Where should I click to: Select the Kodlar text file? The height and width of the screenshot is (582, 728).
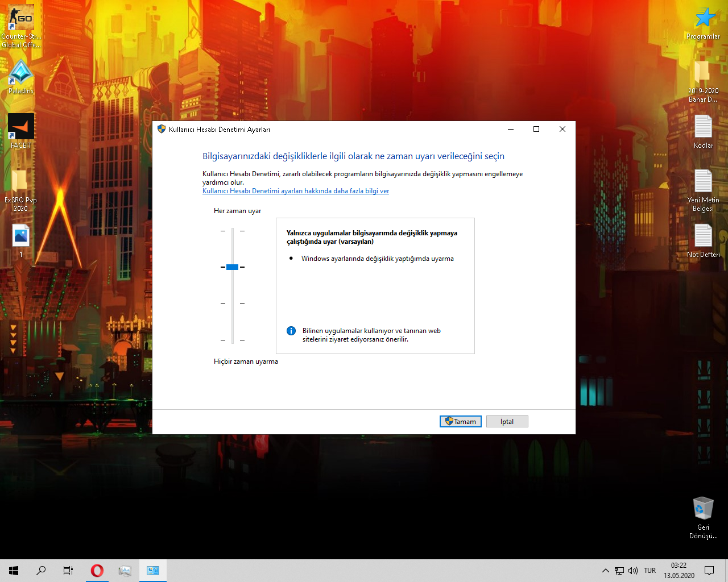(x=704, y=131)
